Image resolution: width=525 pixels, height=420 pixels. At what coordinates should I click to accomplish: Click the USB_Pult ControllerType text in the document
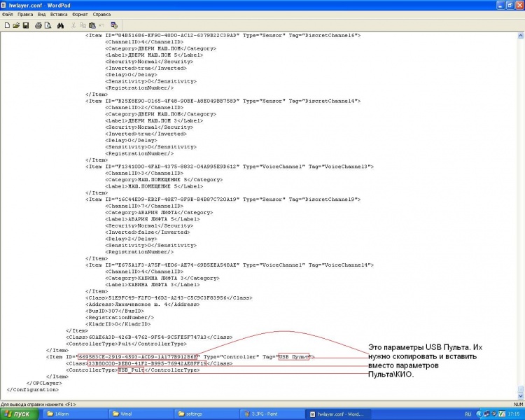pyautogui.click(x=131, y=370)
